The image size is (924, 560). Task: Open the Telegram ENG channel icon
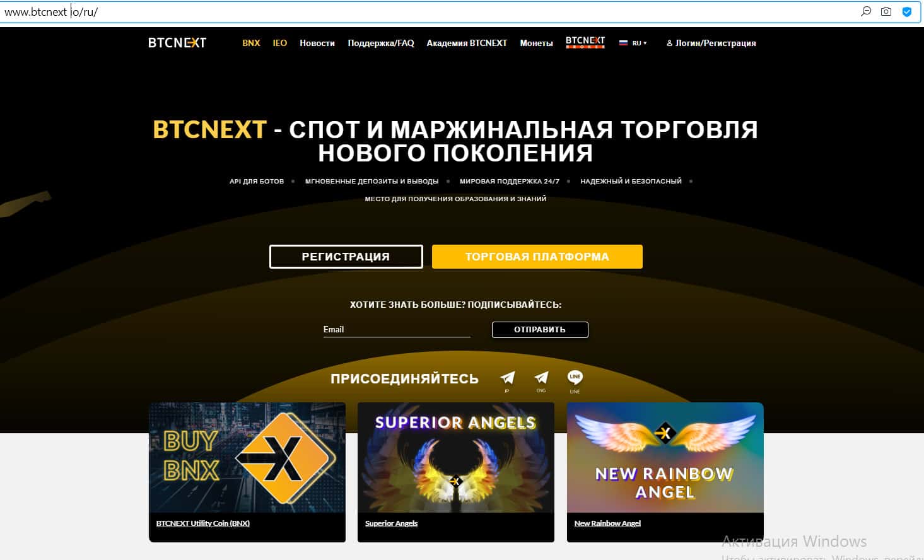[x=541, y=377]
